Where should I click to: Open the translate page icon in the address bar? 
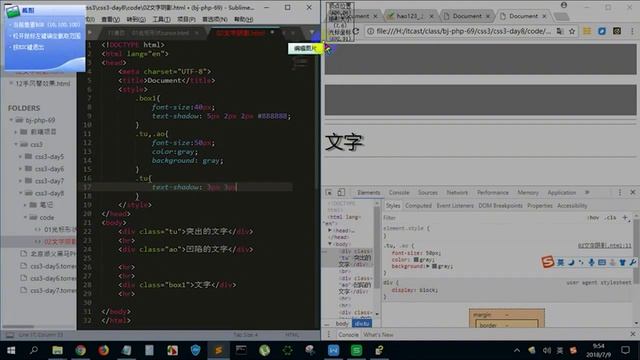coord(560,31)
